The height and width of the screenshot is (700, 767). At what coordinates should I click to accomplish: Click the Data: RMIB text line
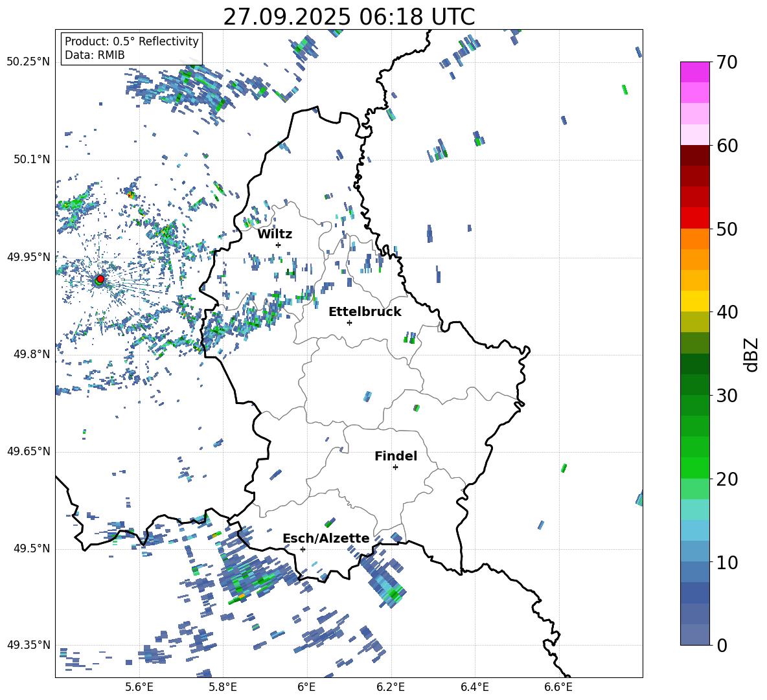pos(95,56)
